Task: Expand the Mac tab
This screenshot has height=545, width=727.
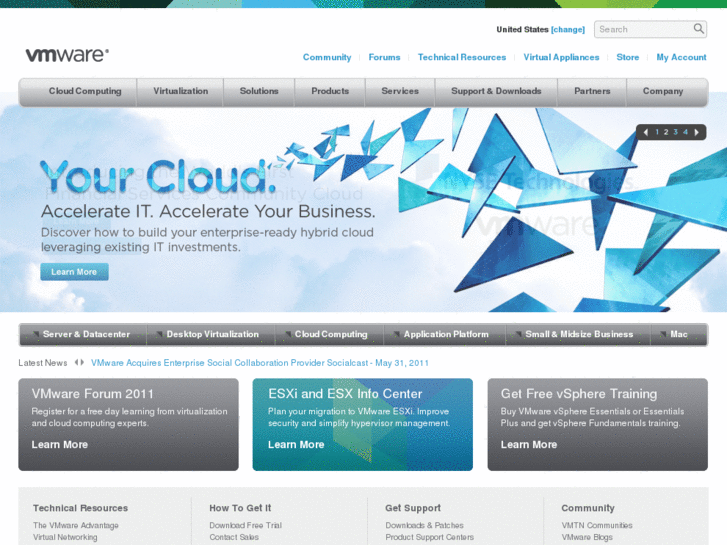Action: pyautogui.click(x=678, y=334)
